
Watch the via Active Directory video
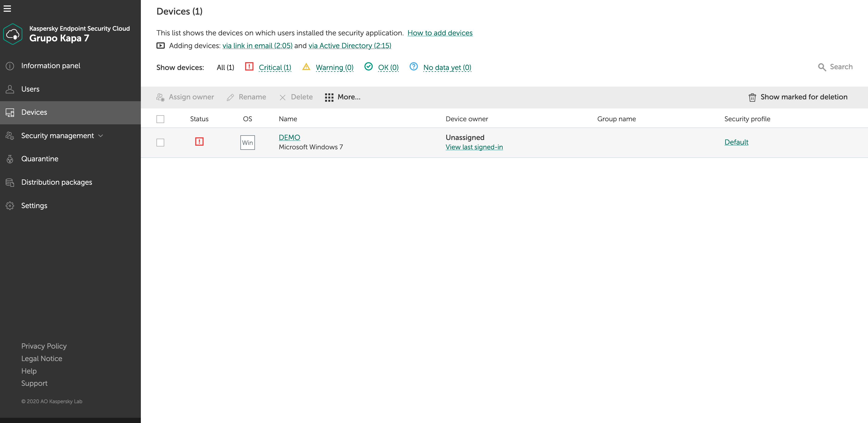coord(350,46)
